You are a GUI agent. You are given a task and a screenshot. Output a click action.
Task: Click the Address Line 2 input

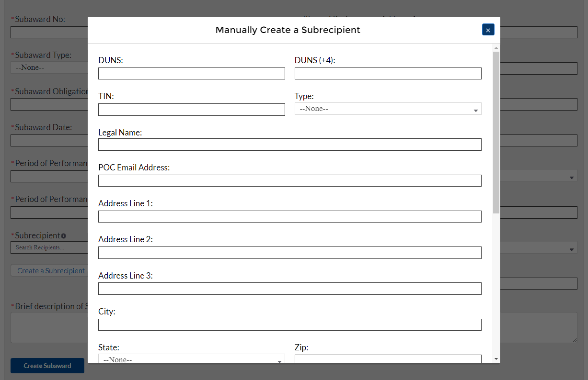coord(289,253)
